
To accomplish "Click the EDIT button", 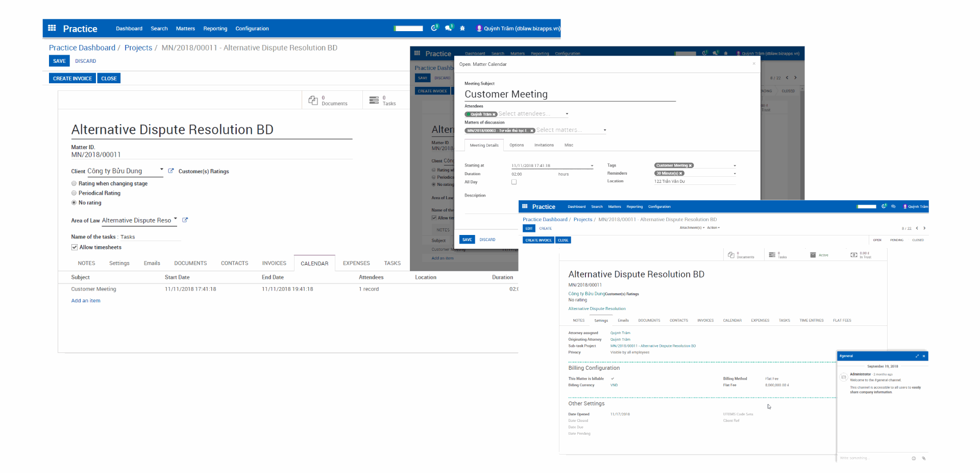I will 529,228.
